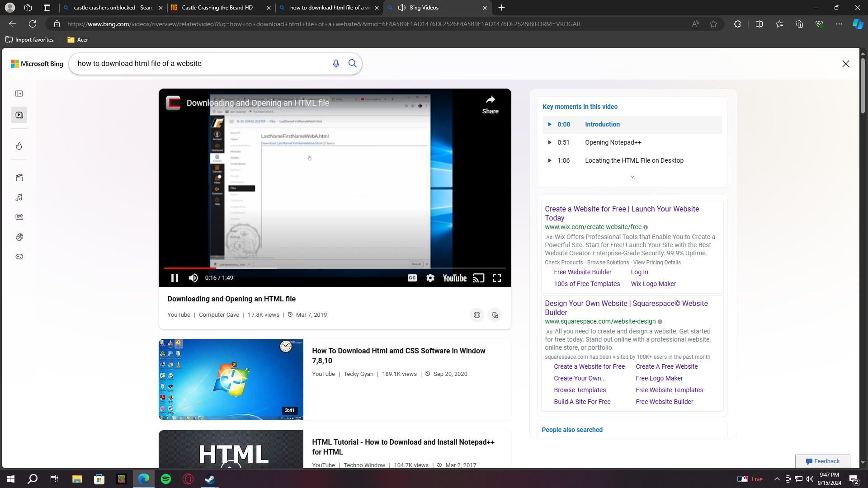Open the gaming controller sidebar icon

click(x=19, y=257)
